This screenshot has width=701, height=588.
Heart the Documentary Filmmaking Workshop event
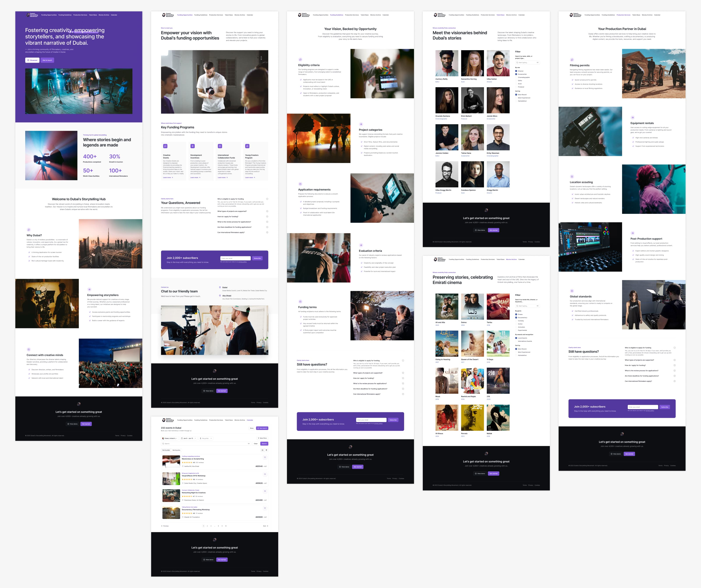point(265,508)
